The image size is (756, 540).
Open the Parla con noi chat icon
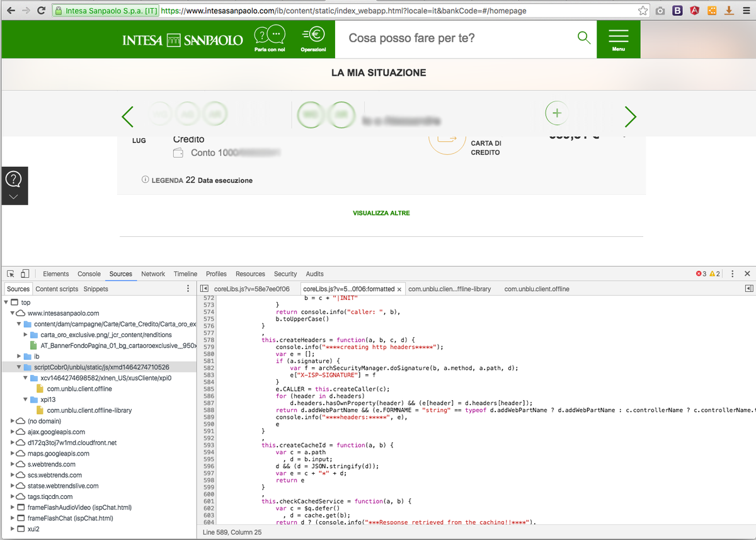pos(269,39)
